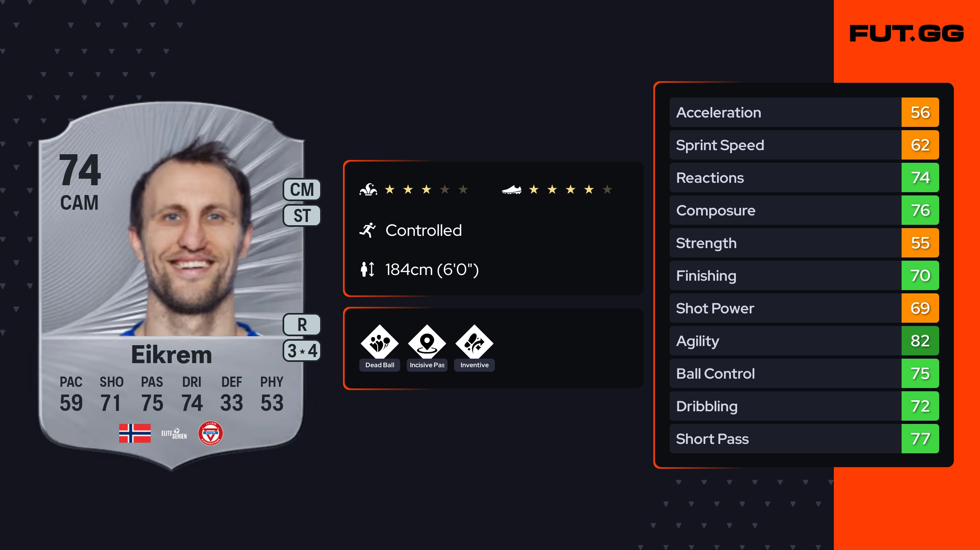
Task: Click the weak foot boot icon
Action: tap(512, 190)
